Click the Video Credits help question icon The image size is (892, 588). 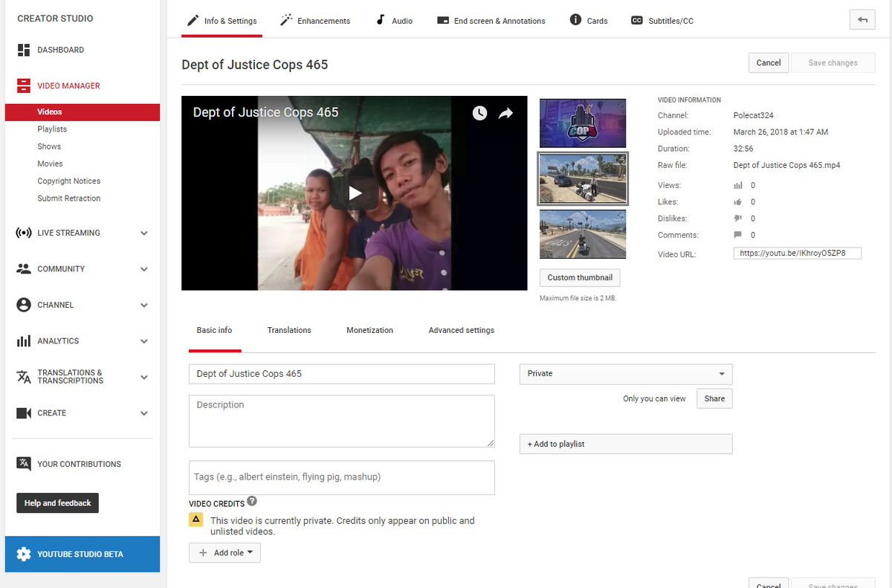tap(252, 502)
